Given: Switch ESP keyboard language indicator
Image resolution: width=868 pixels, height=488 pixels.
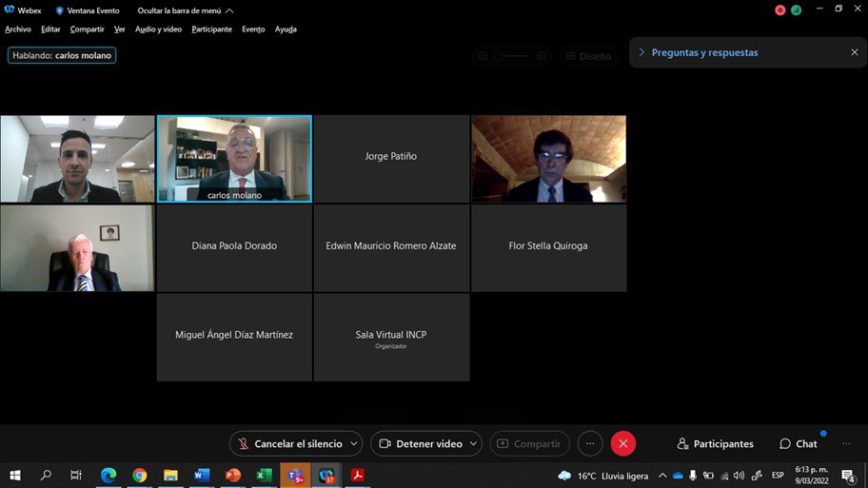Looking at the screenshot, I should pyautogui.click(x=778, y=476).
